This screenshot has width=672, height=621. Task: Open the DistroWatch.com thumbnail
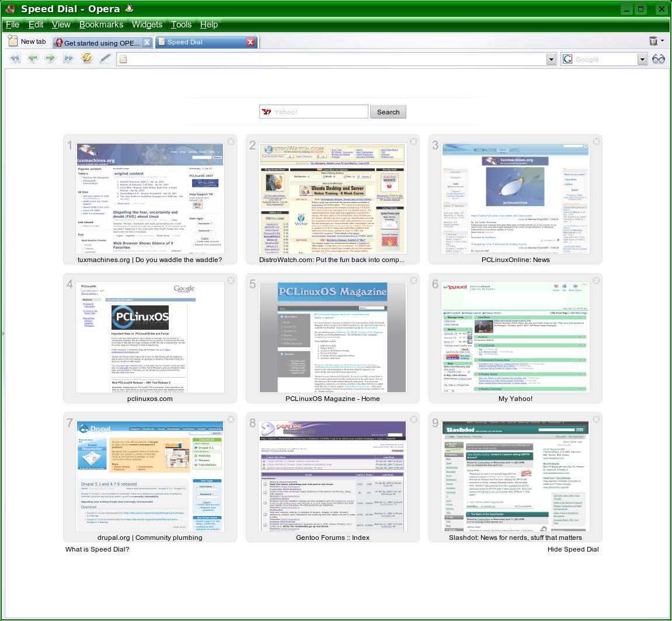[333, 198]
